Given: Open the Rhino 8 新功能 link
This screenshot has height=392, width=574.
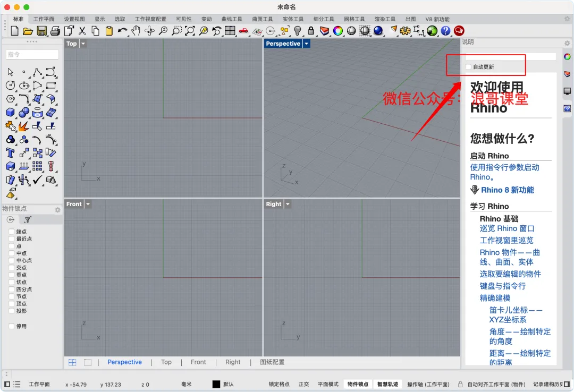Looking at the screenshot, I should click(508, 190).
